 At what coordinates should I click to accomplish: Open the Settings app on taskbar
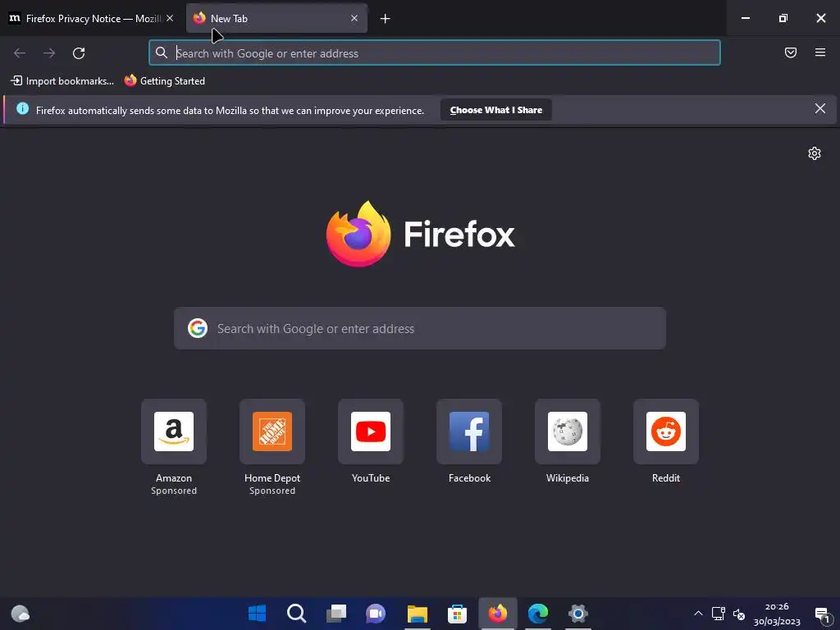coord(578,614)
